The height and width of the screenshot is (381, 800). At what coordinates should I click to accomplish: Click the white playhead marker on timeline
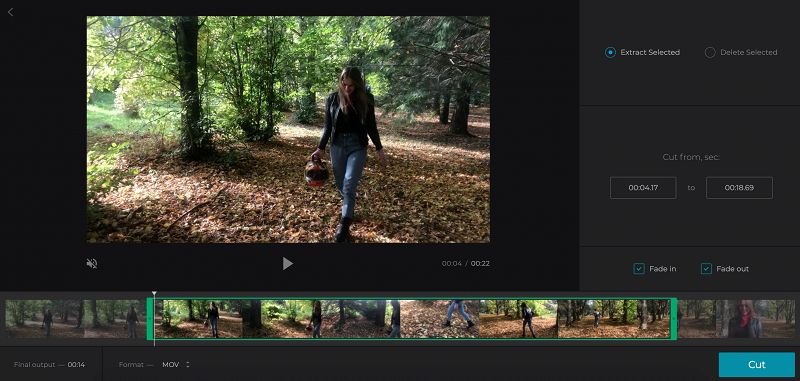154,294
